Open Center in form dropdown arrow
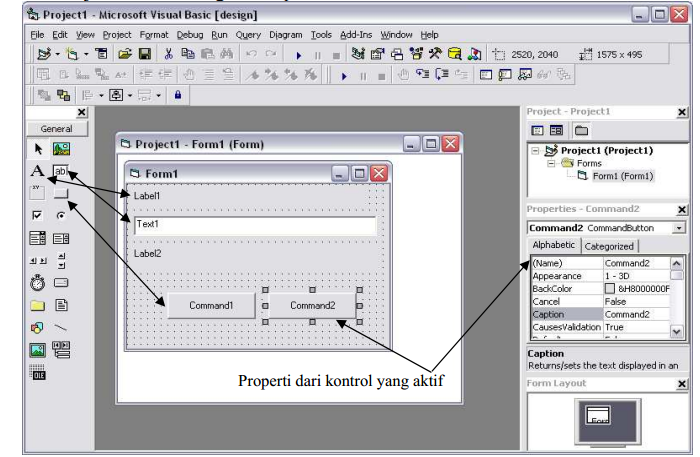 click(130, 96)
